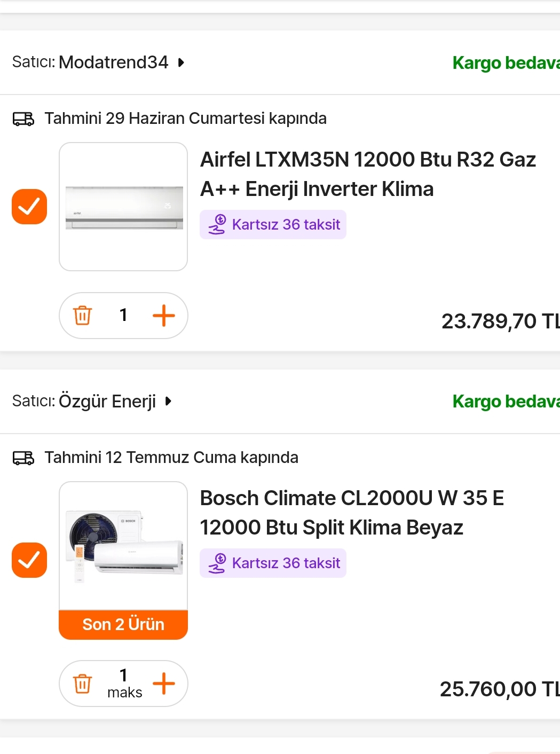Image resolution: width=560 pixels, height=754 pixels.
Task: View Airfel klima product thumbnail
Action: (x=123, y=207)
